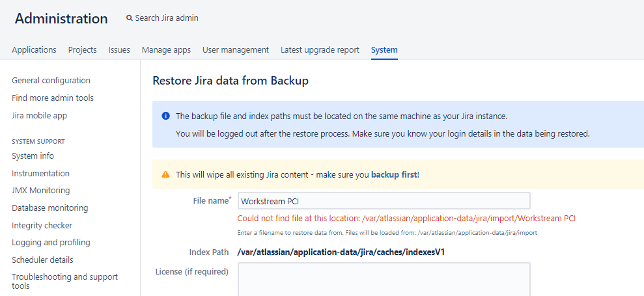The height and width of the screenshot is (296, 644).
Task: Click the License text area
Action: pyautogui.click(x=384, y=279)
